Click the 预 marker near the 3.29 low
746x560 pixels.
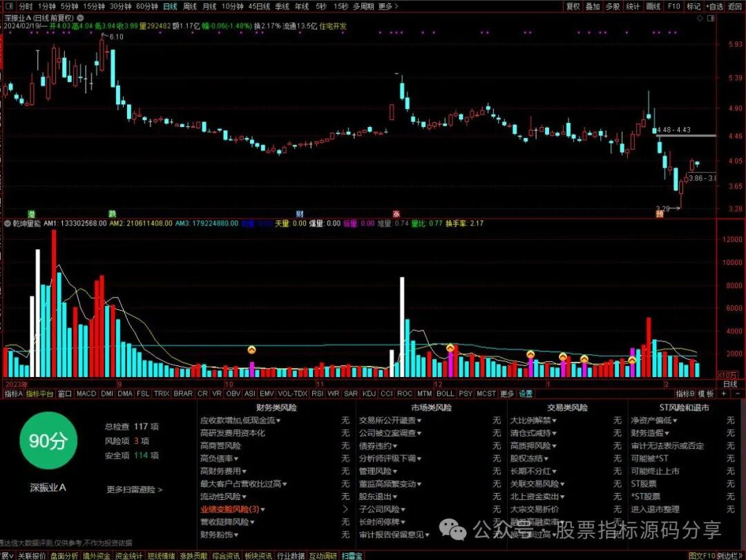coord(660,214)
